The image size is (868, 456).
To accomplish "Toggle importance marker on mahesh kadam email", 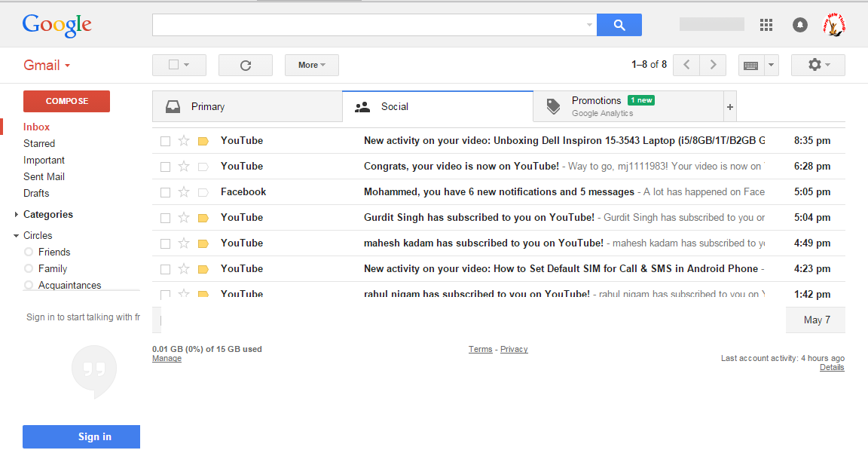I will 203,243.
